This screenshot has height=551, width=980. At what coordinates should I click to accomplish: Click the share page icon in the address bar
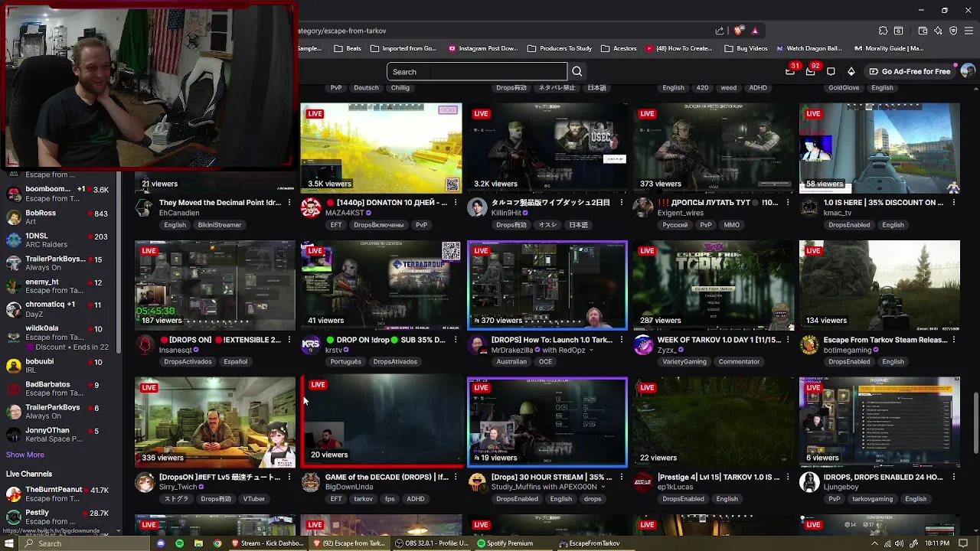pyautogui.click(x=720, y=31)
